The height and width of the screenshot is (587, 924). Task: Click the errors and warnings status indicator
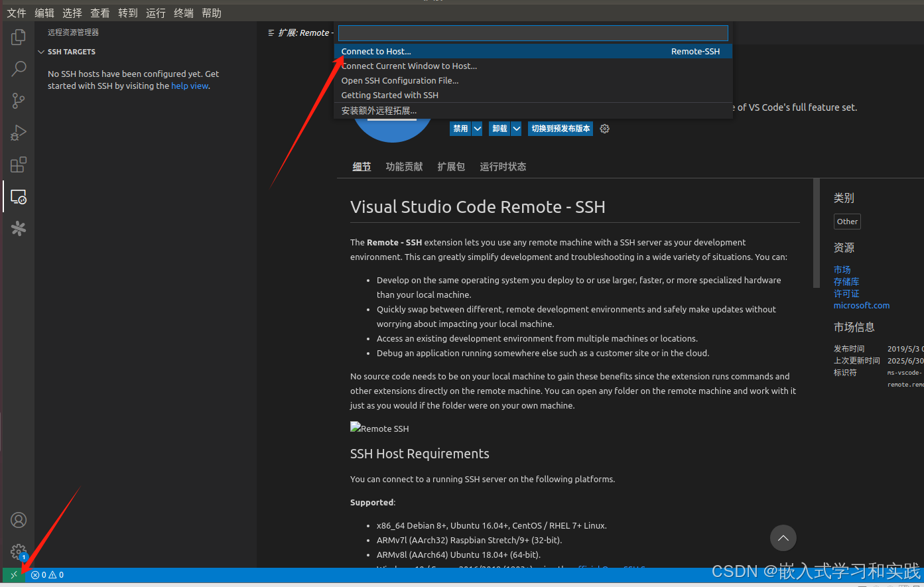point(47,574)
